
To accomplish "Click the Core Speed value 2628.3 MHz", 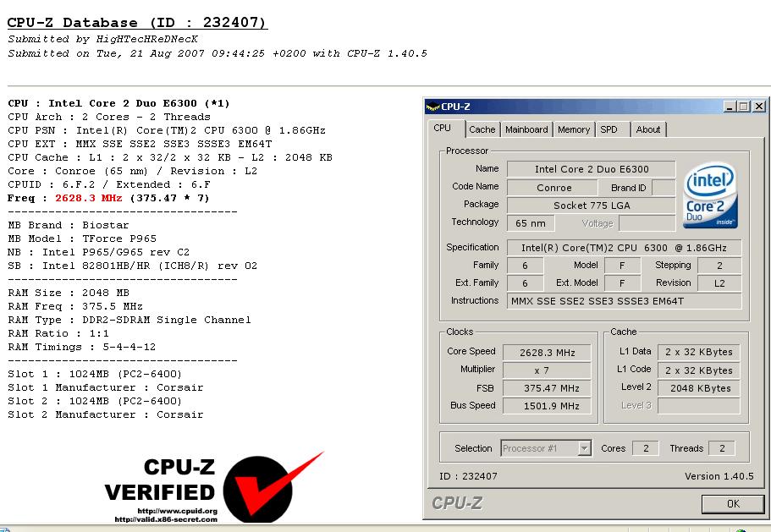I will pyautogui.click(x=547, y=352).
